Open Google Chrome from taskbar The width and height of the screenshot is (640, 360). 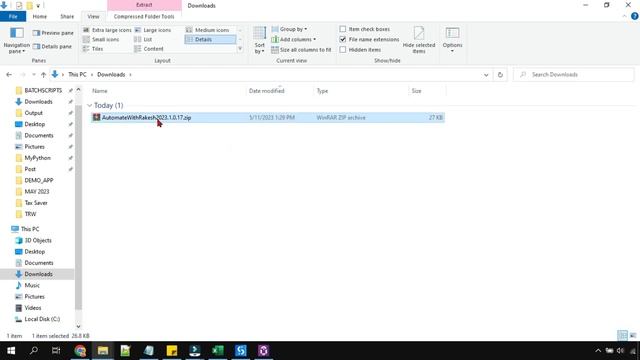80,351
